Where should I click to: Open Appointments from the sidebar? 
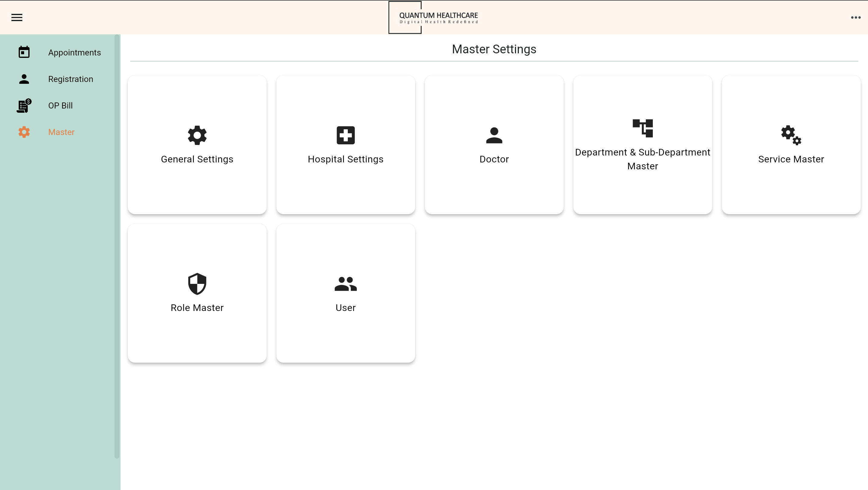(x=74, y=52)
